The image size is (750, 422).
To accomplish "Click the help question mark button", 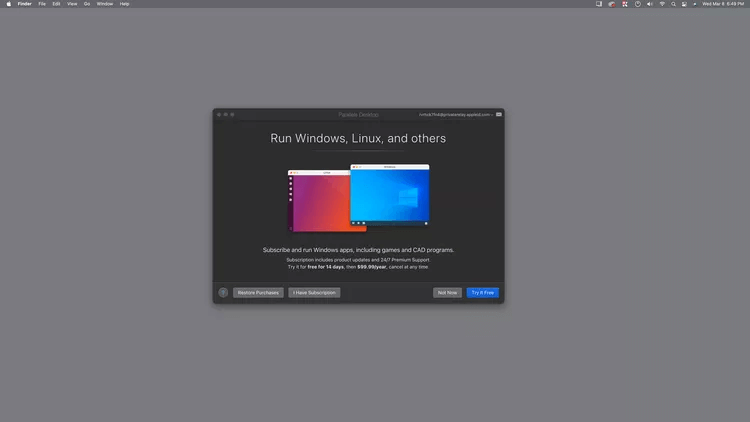I will (223, 292).
